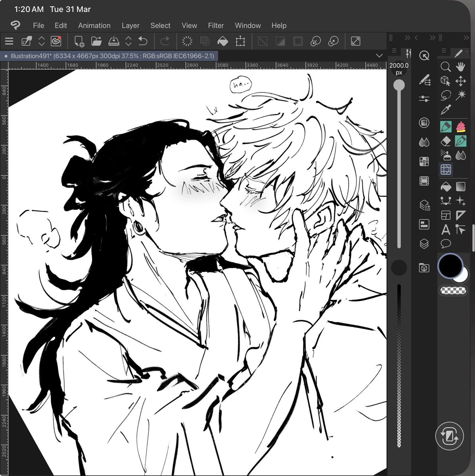Open the Layer stack panel icon
Screen dimensions: 475x476
click(424, 244)
